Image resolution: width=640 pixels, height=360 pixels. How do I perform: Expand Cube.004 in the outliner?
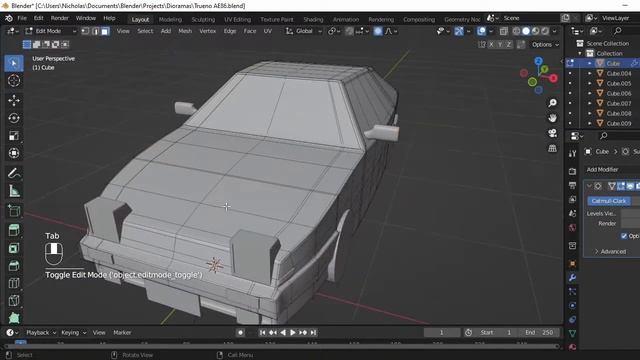(x=589, y=73)
